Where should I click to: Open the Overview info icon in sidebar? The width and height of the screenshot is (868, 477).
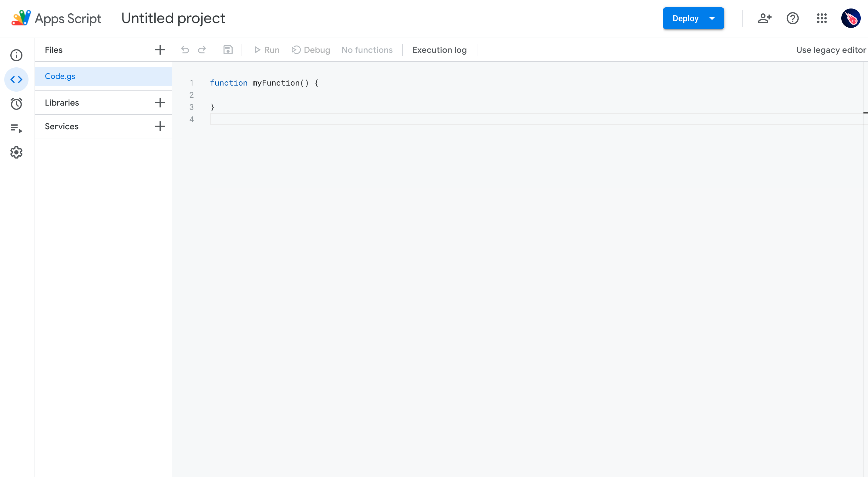[16, 55]
